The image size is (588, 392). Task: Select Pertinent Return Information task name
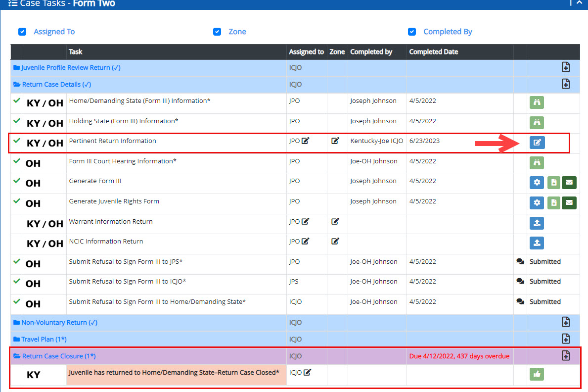(112, 141)
